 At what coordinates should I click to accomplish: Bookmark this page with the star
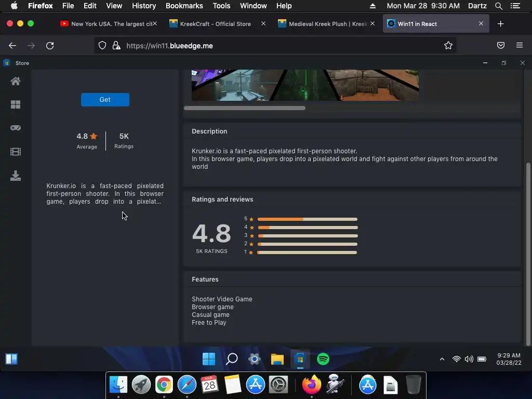(x=448, y=46)
